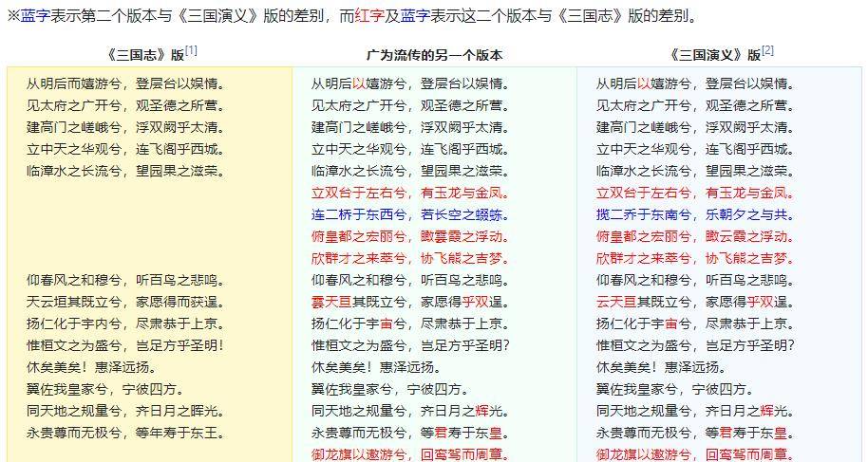The image size is (868, 462).
Task: Click 俯皇都之宏丽兮，瞰云霞之浮动 in 三国演义 column
Action: click(x=695, y=237)
